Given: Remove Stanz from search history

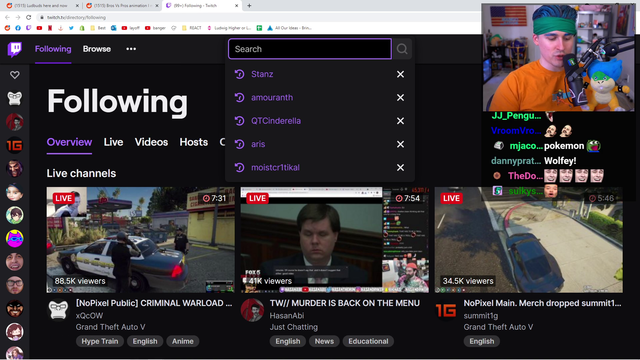Looking at the screenshot, I should click(x=400, y=74).
